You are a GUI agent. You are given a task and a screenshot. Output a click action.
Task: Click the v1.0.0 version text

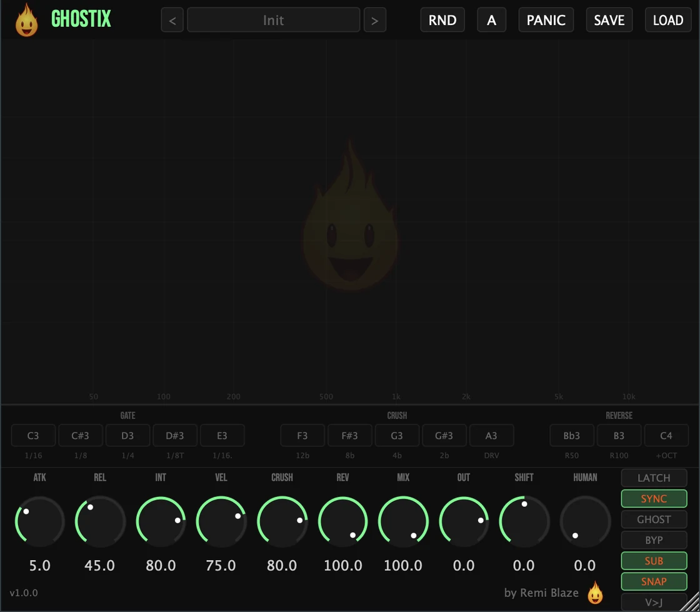click(x=24, y=593)
